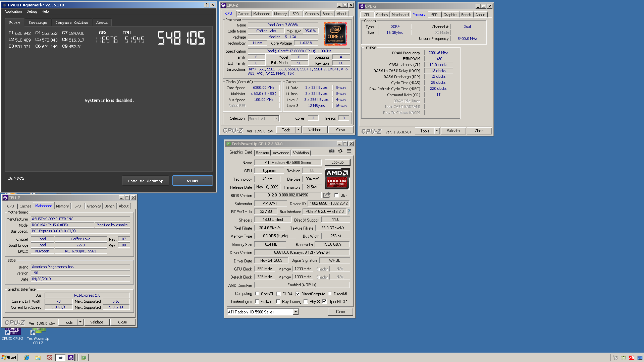
Task: Toggle the UEFI checkbox in GPU-Z
Action: (336, 195)
